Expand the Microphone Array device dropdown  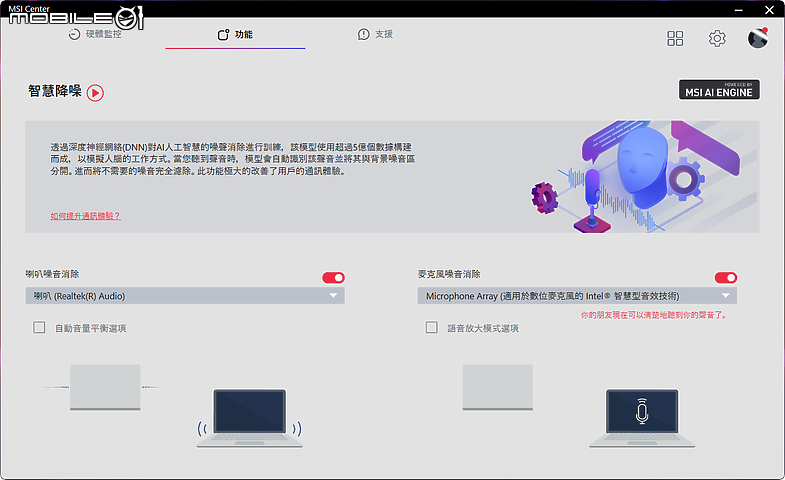tap(577, 296)
